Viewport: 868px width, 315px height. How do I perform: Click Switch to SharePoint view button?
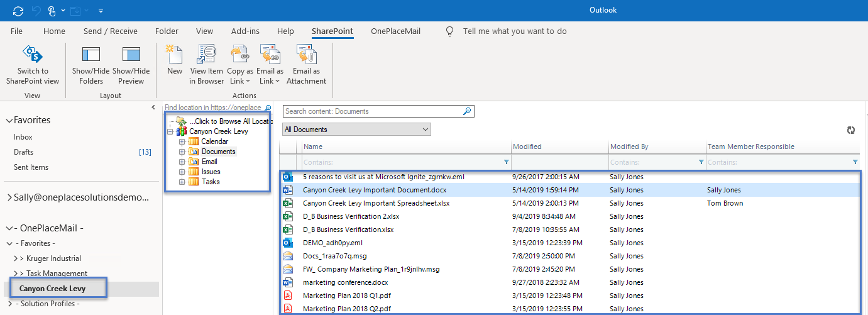[x=33, y=65]
